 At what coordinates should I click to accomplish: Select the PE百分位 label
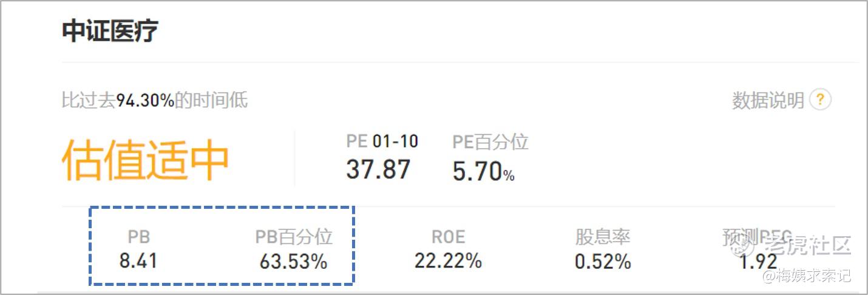pyautogui.click(x=490, y=142)
